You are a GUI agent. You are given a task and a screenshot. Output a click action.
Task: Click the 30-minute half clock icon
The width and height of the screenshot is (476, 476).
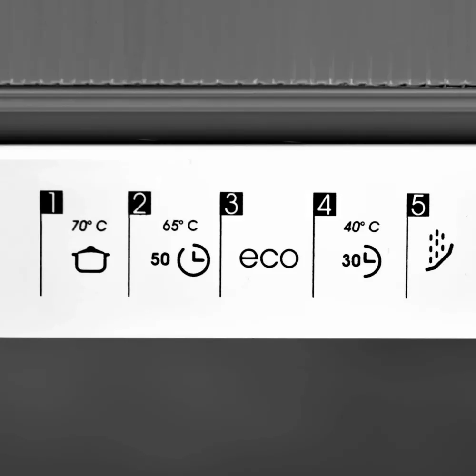373,261
